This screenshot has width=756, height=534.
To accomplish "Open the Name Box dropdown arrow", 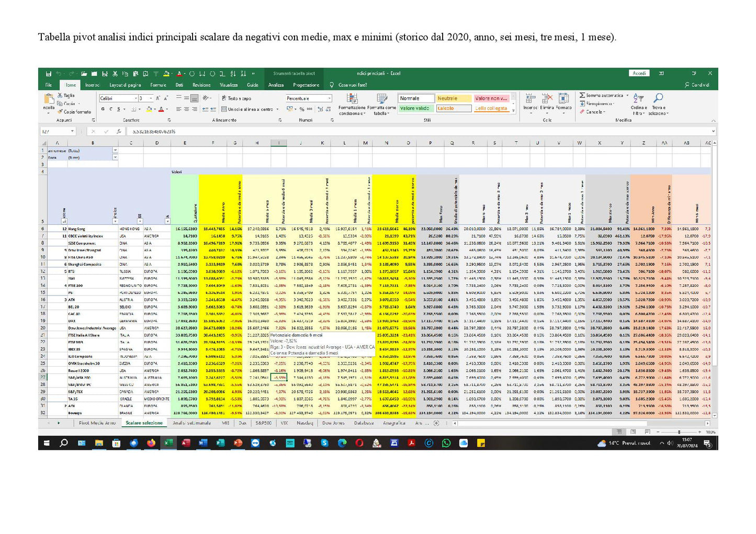I will coord(72,132).
